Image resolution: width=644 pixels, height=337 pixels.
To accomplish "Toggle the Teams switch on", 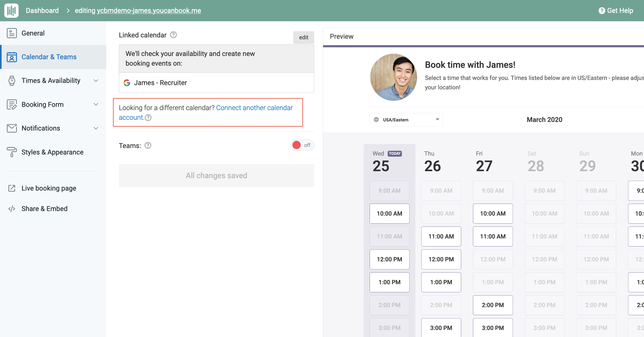I will tap(302, 145).
